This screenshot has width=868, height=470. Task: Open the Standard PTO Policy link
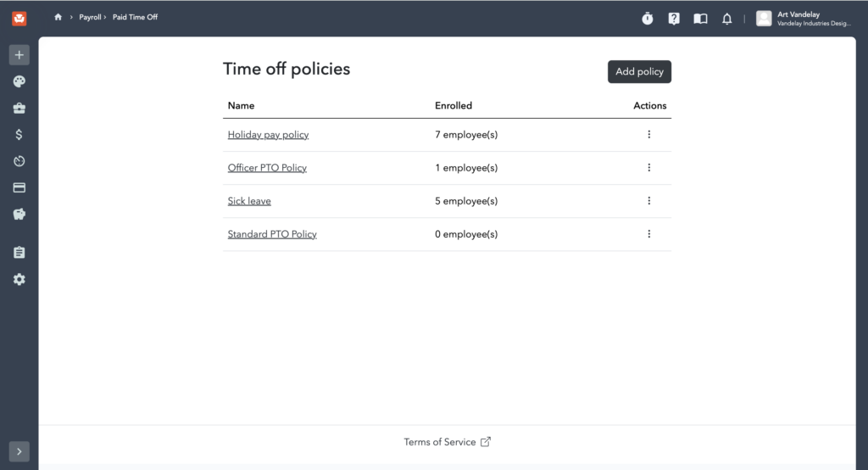click(x=272, y=234)
